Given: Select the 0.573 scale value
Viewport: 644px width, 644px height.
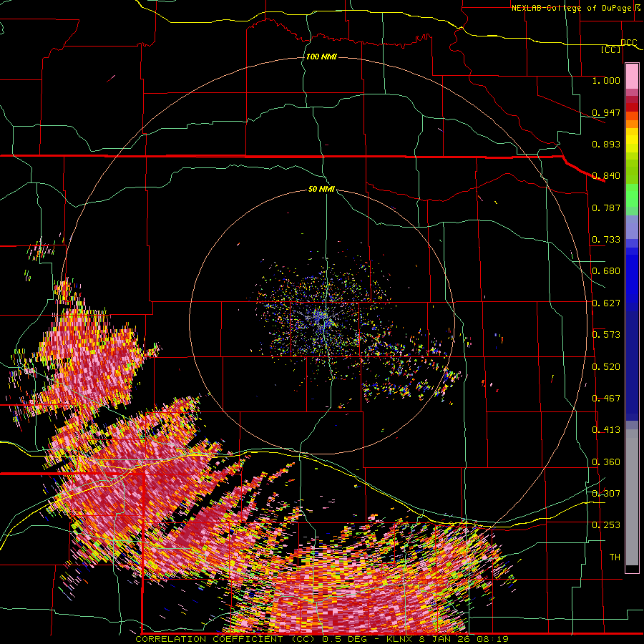Looking at the screenshot, I should (606, 335).
